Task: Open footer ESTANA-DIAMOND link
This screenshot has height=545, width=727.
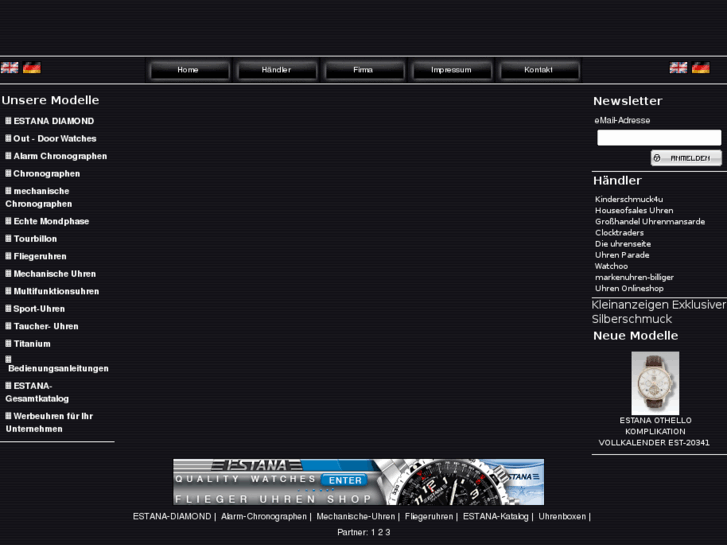Action: [x=172, y=517]
